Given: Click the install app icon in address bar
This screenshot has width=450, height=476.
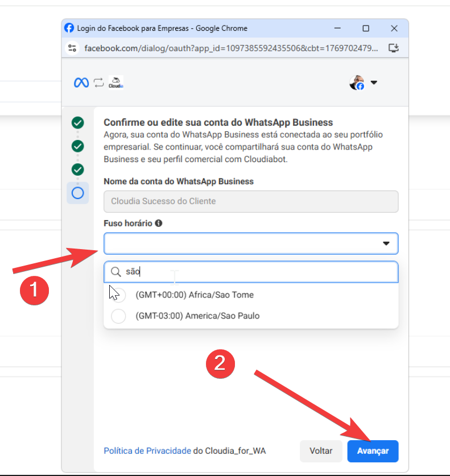Looking at the screenshot, I should [x=394, y=48].
